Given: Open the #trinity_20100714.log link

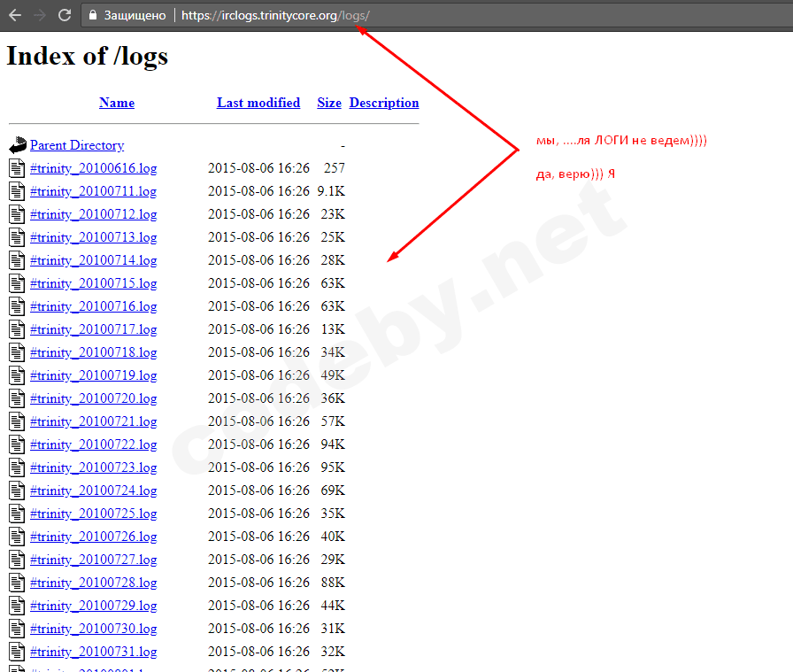Looking at the screenshot, I should click(94, 260).
